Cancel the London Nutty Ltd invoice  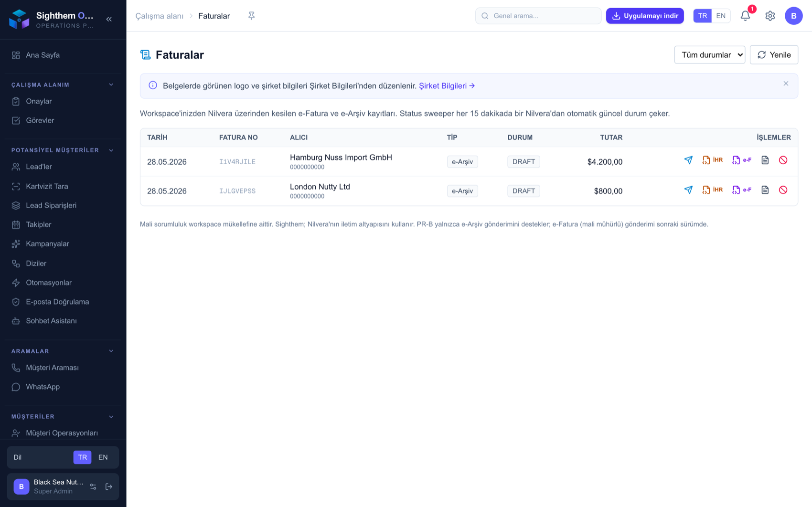click(783, 190)
